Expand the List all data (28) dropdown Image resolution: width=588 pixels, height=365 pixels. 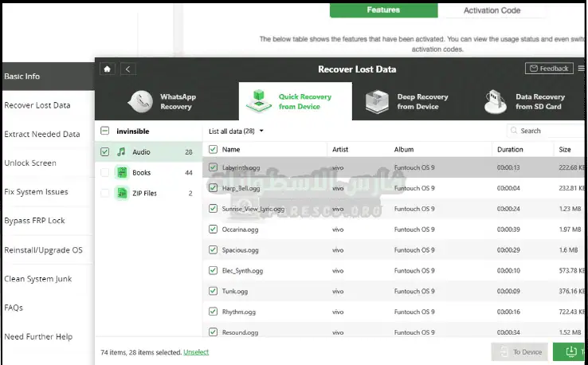(x=236, y=131)
